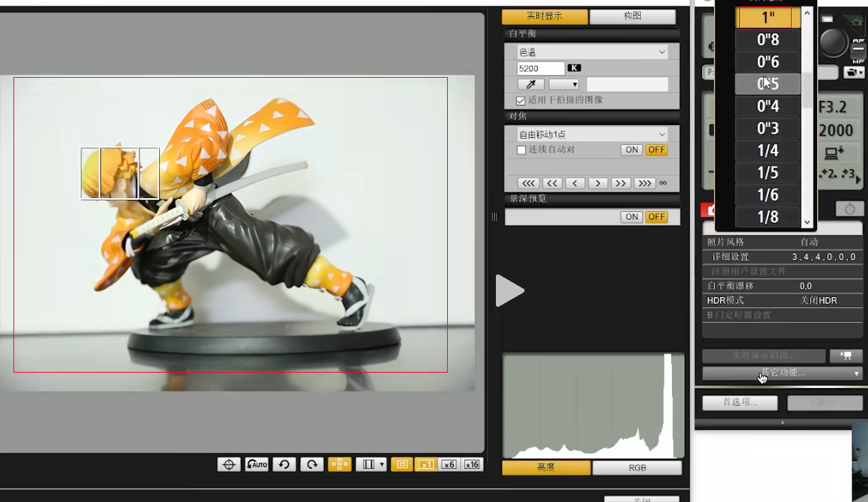This screenshot has width=868, height=502.
Task: Open the dropdown beside the eyedropper
Action: point(565,85)
